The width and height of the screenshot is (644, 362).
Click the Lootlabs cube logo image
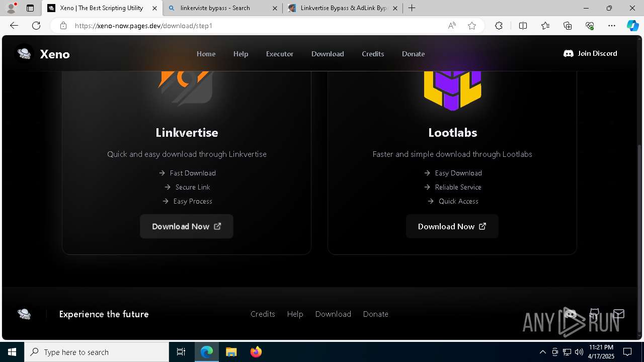(x=452, y=90)
